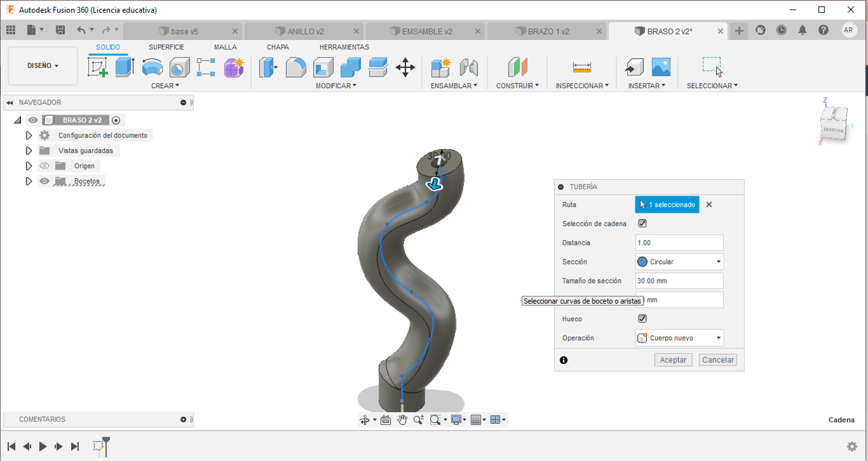Select the Insert Derive tool

[633, 67]
